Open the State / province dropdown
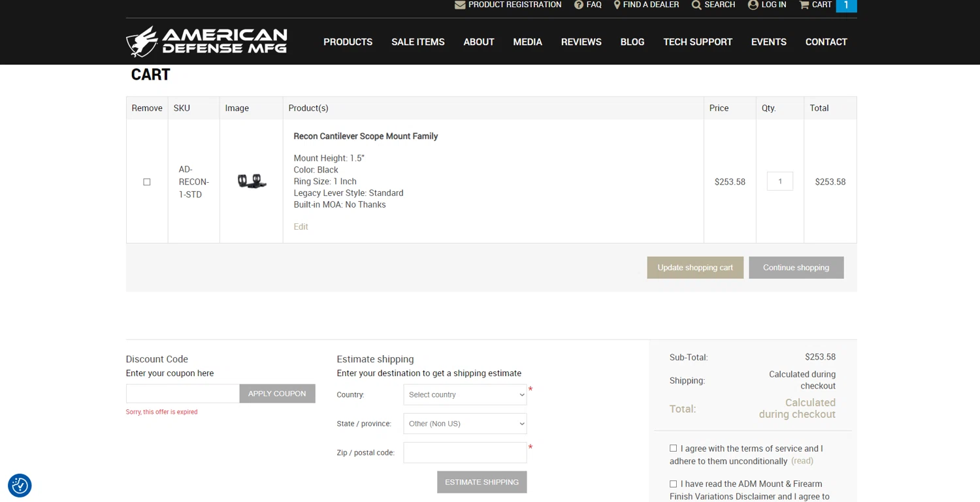The height and width of the screenshot is (502, 980). coord(465,424)
